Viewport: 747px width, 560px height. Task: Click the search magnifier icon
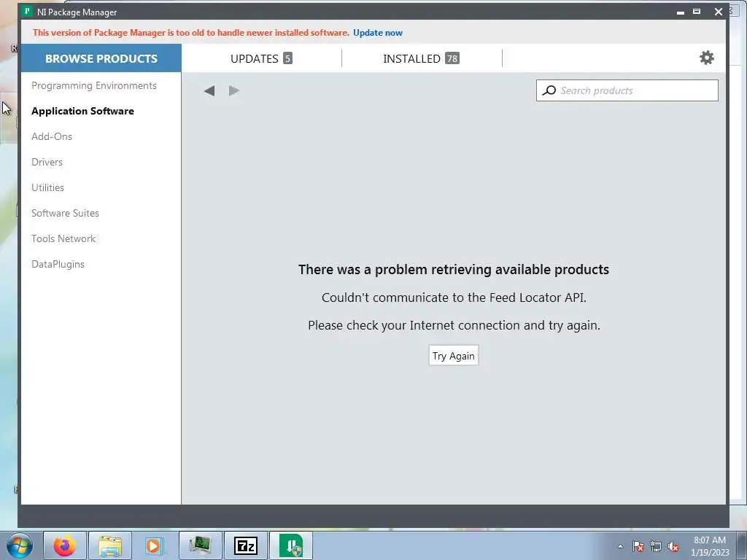click(549, 90)
